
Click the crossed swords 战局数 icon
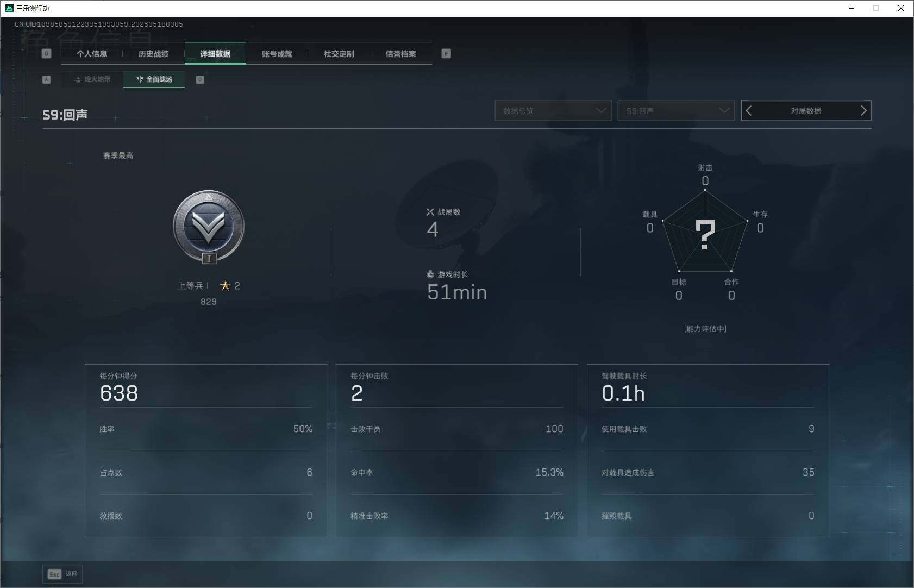tap(430, 212)
